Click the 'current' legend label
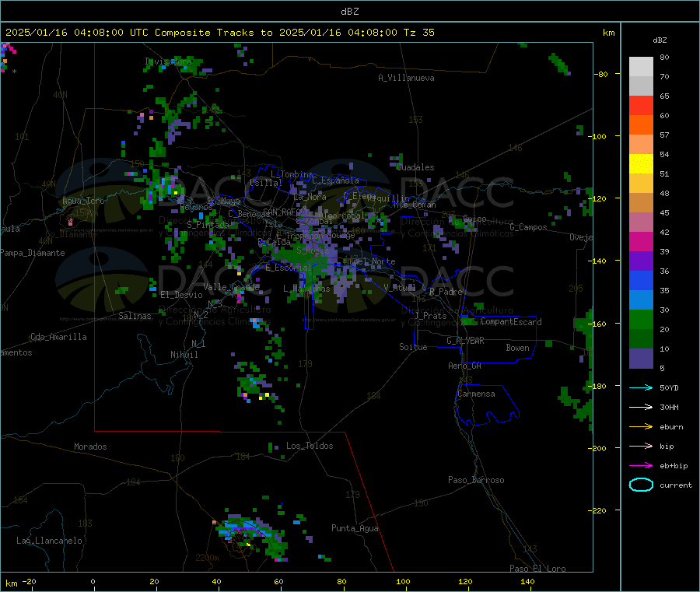 coord(676,485)
